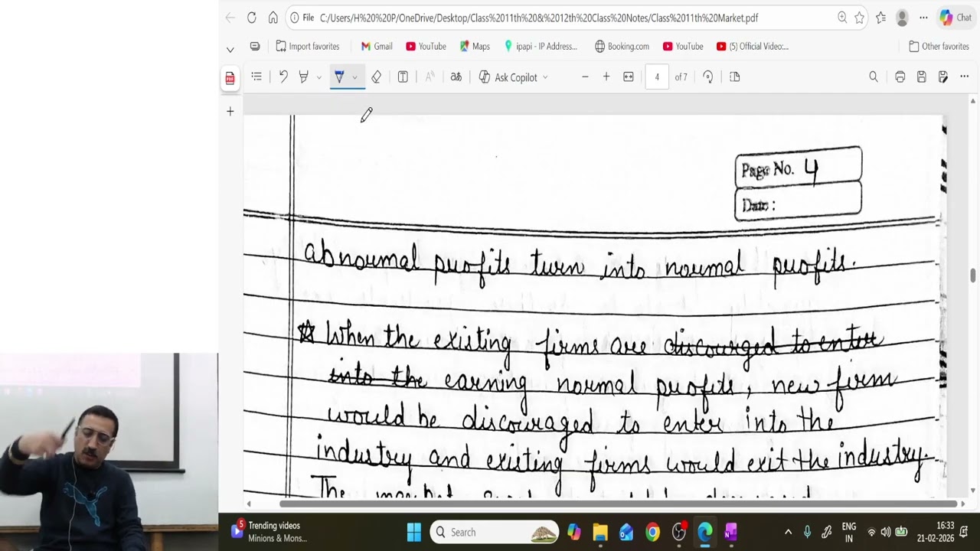Screen dimensions: 980x551
Task: Open Find in PDF search icon
Action: [x=874, y=77]
